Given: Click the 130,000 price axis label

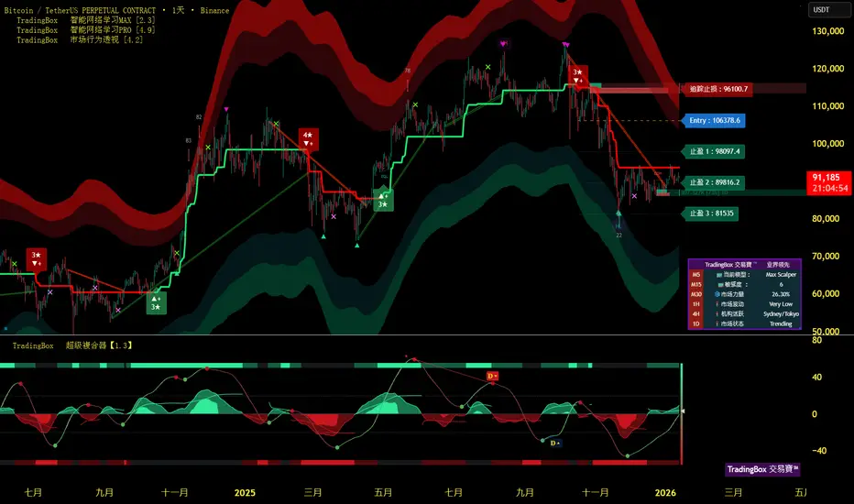Looking at the screenshot, I should click(x=827, y=31).
